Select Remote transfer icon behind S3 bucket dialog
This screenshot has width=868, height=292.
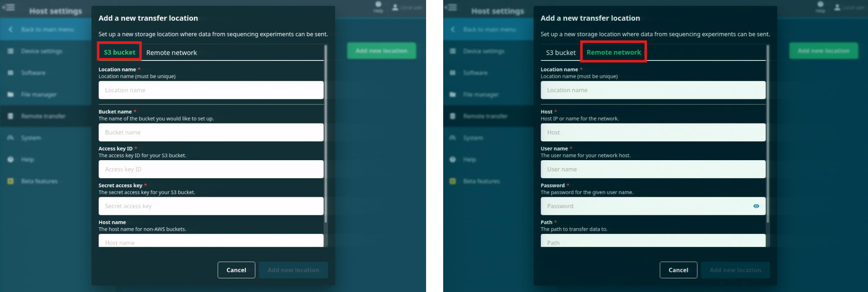[10, 116]
